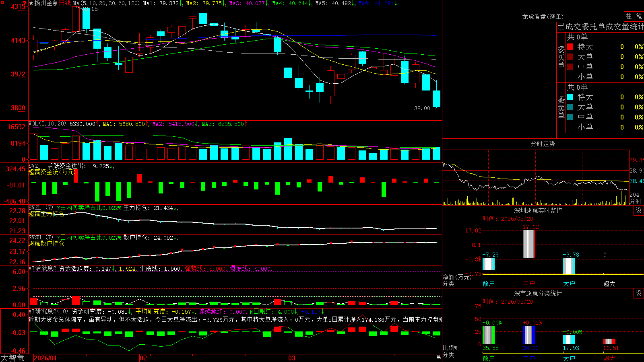Click 深圳超赢实时监控 panel title
644x362 pixels.
(538, 210)
